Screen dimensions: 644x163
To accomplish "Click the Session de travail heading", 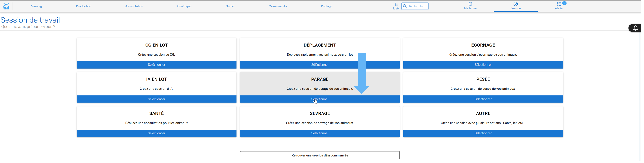I will [x=31, y=20].
